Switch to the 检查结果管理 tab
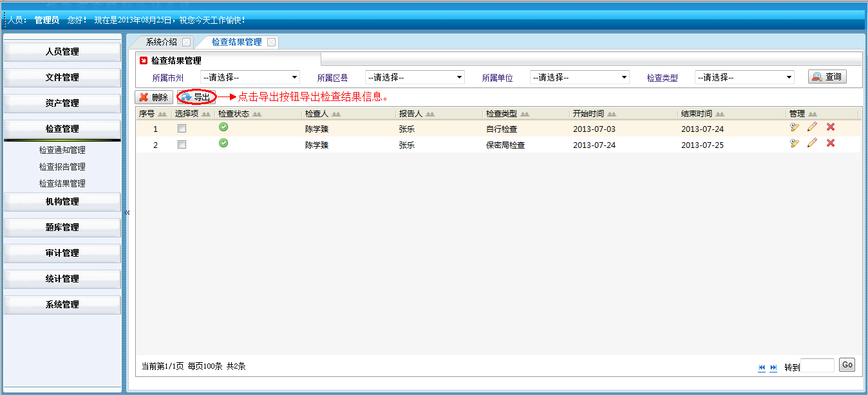Image resolution: width=868 pixels, height=395 pixels. pos(236,42)
